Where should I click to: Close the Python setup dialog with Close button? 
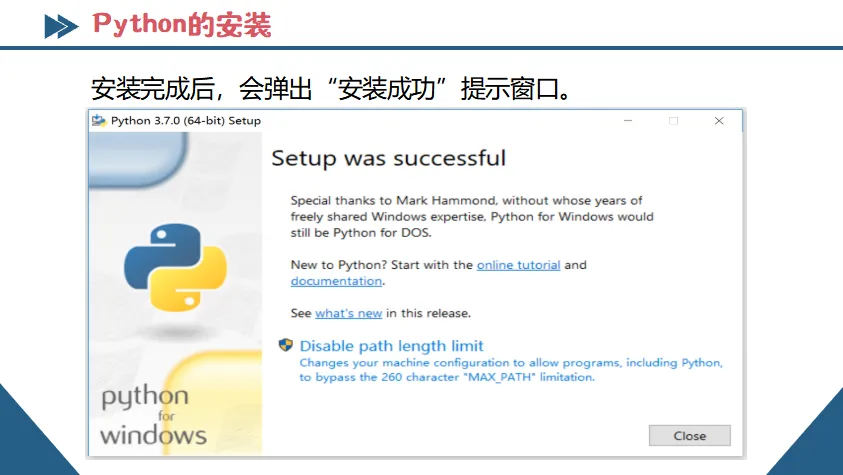coord(689,436)
